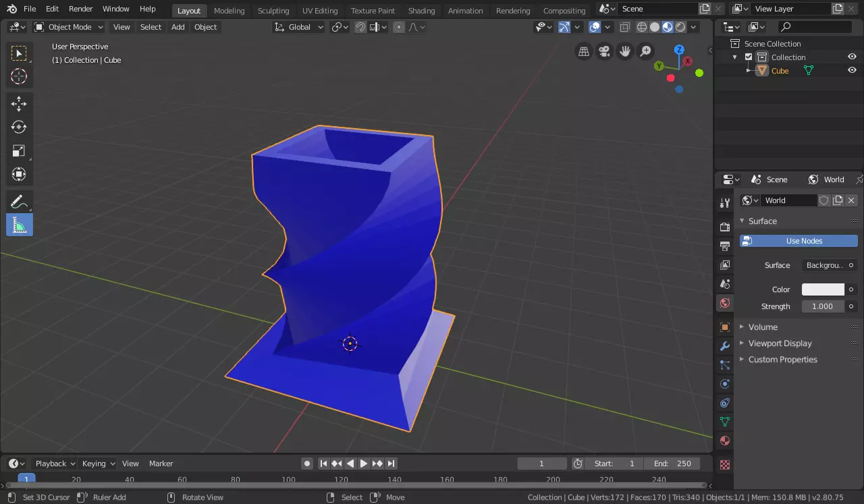This screenshot has width=864, height=504.
Task: Select the Measure tool
Action: 19,225
